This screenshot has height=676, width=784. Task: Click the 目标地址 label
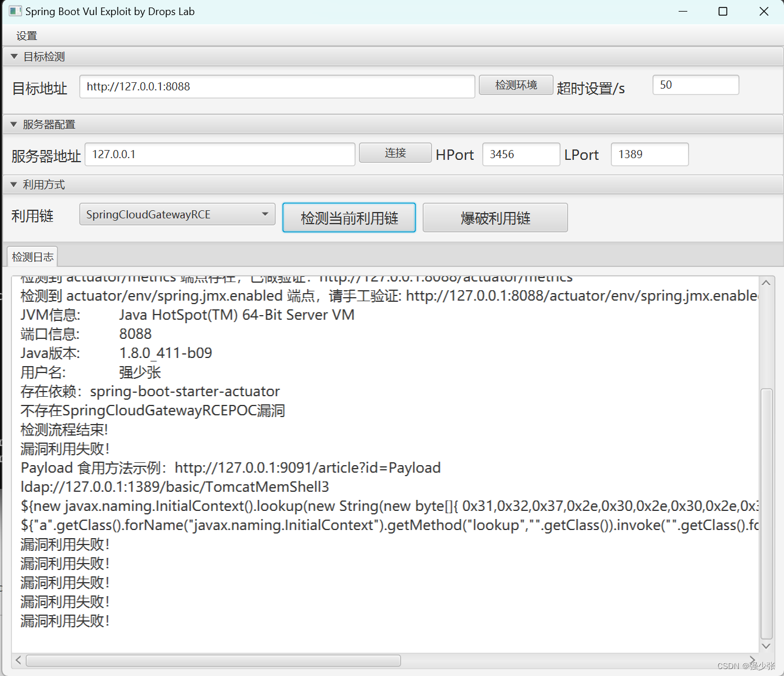point(40,89)
